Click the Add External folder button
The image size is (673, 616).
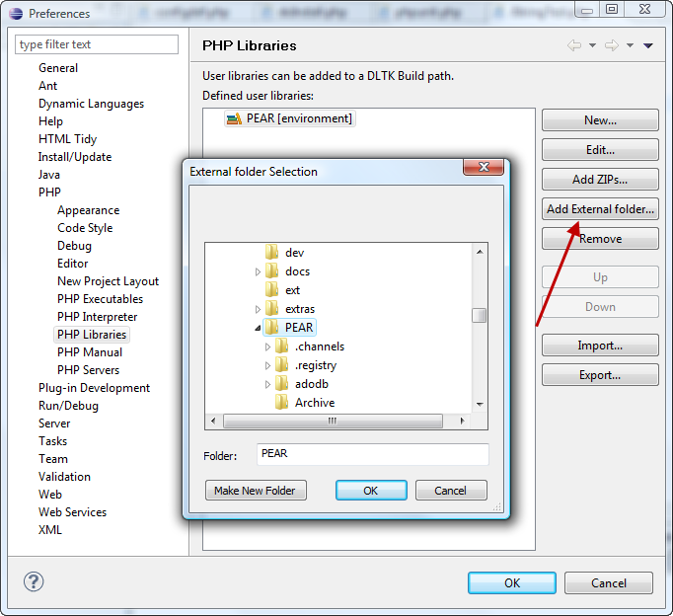[x=600, y=209]
